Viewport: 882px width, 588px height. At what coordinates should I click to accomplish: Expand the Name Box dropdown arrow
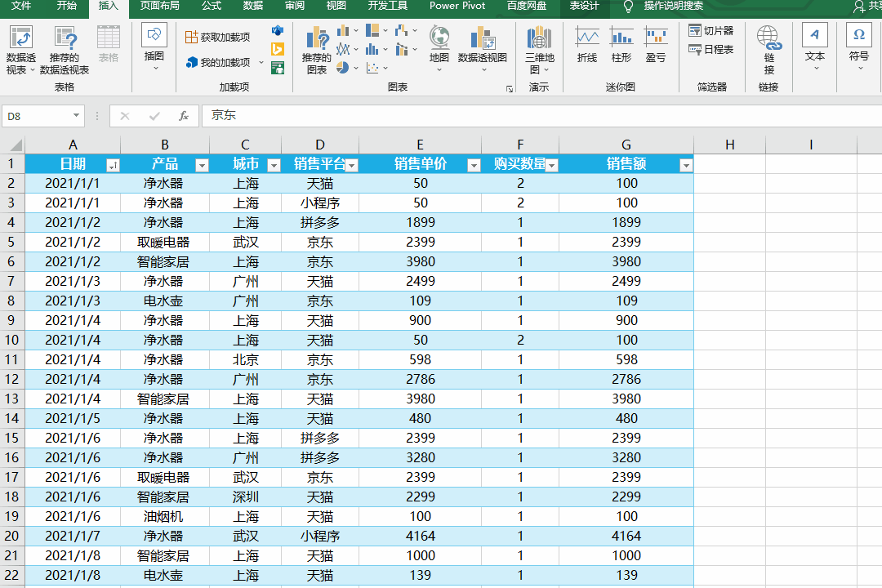pyautogui.click(x=77, y=116)
